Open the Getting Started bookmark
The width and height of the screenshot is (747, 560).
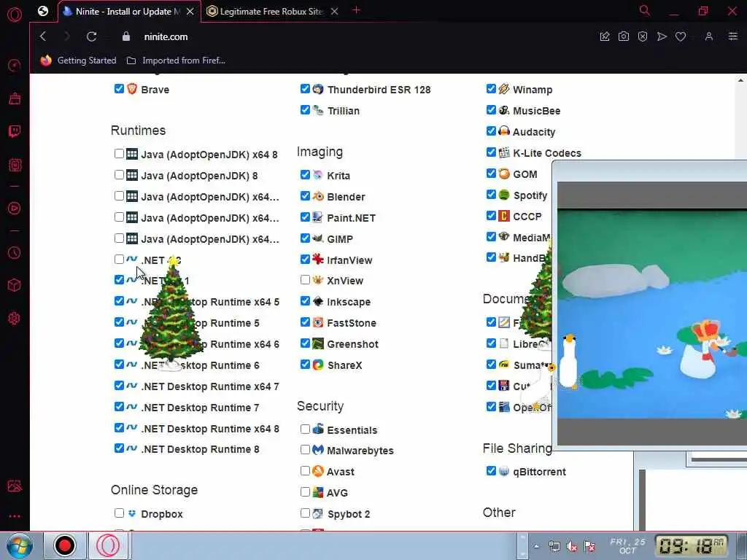click(x=78, y=61)
